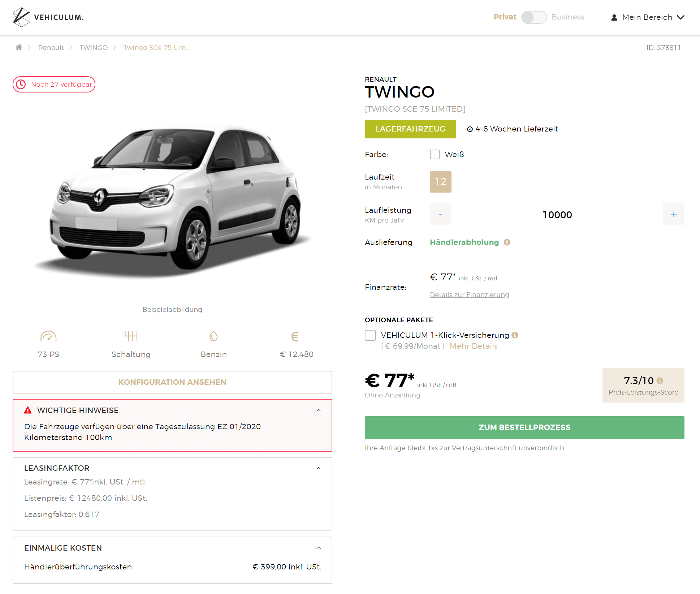Click Konfiguration ansehen button
The width and height of the screenshot is (700, 594).
tap(172, 382)
